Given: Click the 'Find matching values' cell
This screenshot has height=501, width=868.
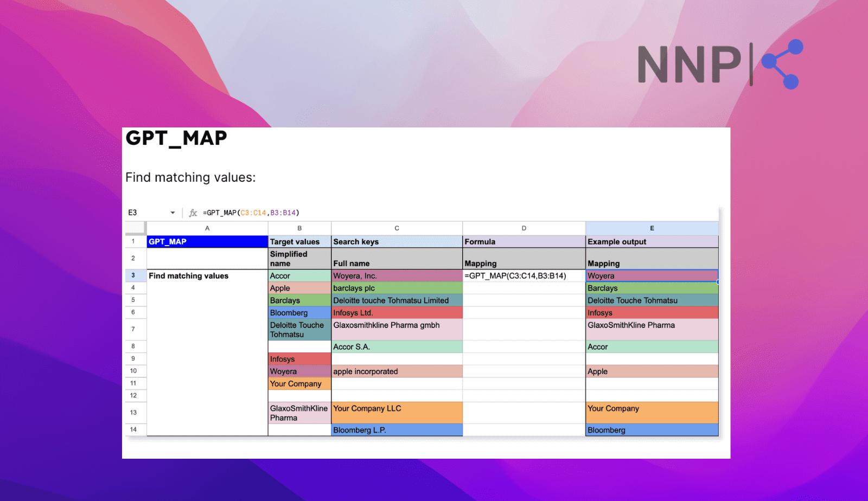Looking at the screenshot, I should click(x=207, y=275).
